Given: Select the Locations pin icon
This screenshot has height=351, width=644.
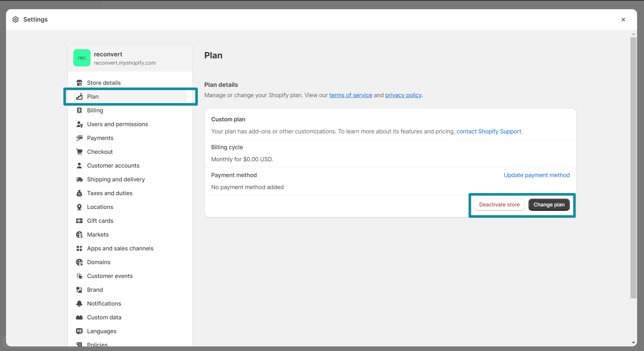Looking at the screenshot, I should point(79,207).
